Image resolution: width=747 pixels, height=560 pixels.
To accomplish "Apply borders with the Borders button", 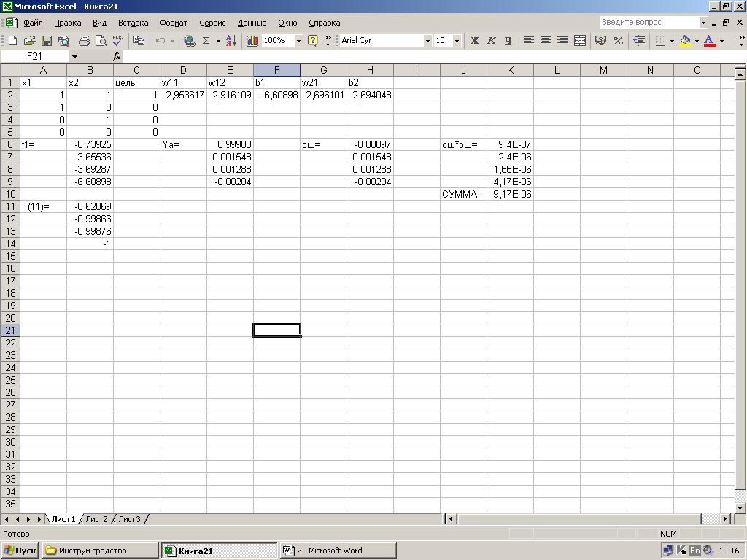I will pyautogui.click(x=660, y=41).
